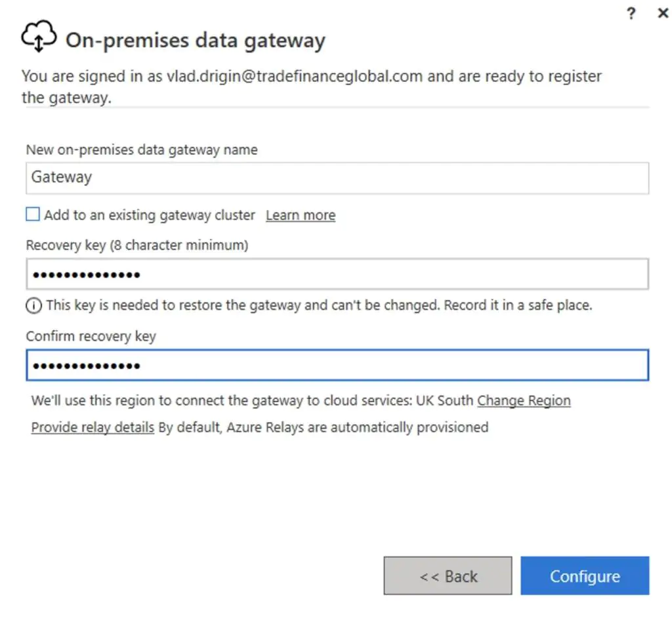Image resolution: width=672 pixels, height=624 pixels.
Task: Click the 'On-premises data gateway' title
Action: click(x=196, y=40)
